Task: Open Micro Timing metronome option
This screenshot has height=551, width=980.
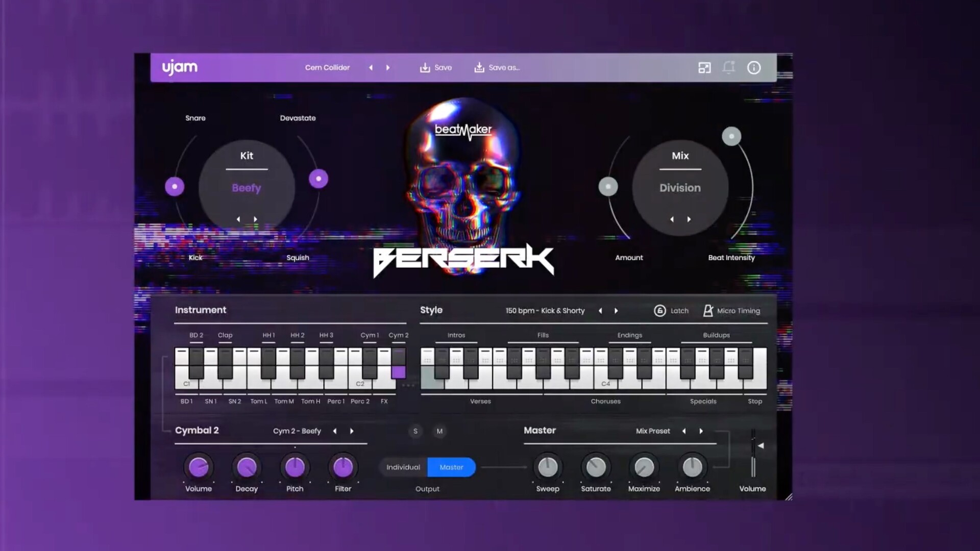Action: coord(731,311)
